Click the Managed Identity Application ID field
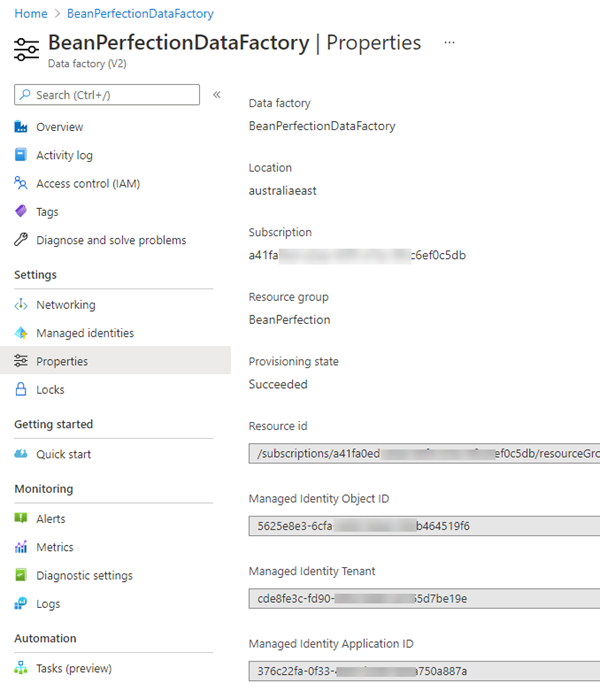Image resolution: width=600 pixels, height=691 pixels. [424, 671]
